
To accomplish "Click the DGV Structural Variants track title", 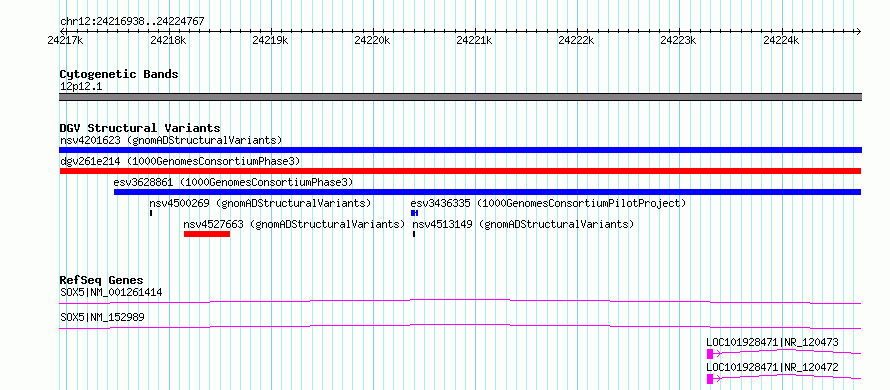I will 140,128.
